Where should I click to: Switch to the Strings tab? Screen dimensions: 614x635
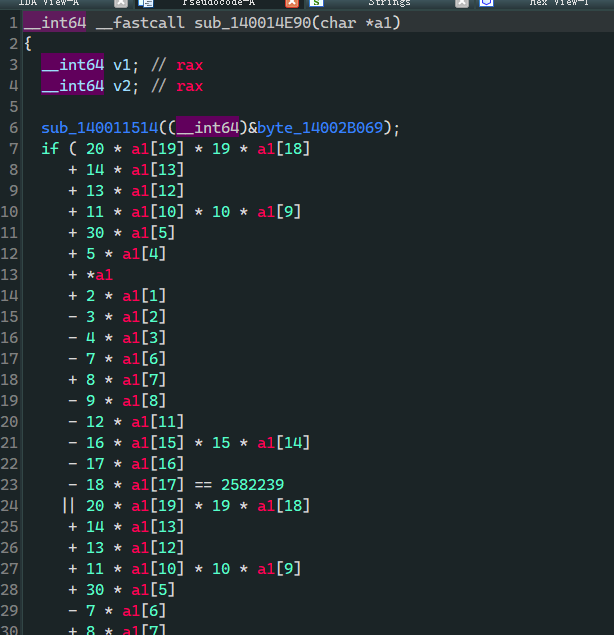pos(388,4)
